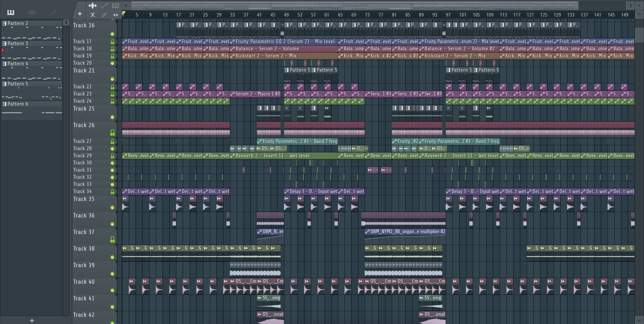Click the down arrow on vertical scrollbar
This screenshot has height=324, width=644.
639,320
